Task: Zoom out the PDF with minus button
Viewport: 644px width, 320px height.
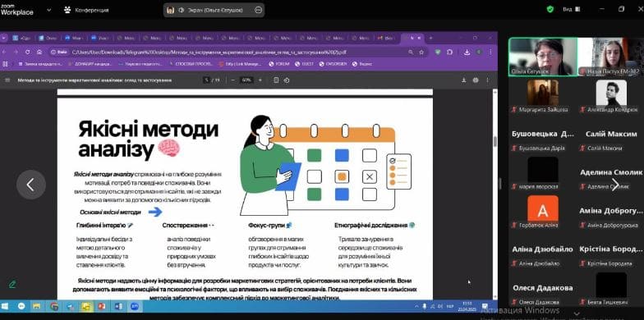Action: click(233, 80)
